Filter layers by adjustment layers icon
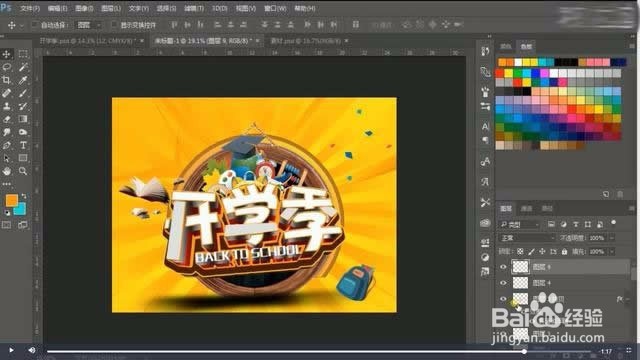This screenshot has width=640, height=360. 563,224
